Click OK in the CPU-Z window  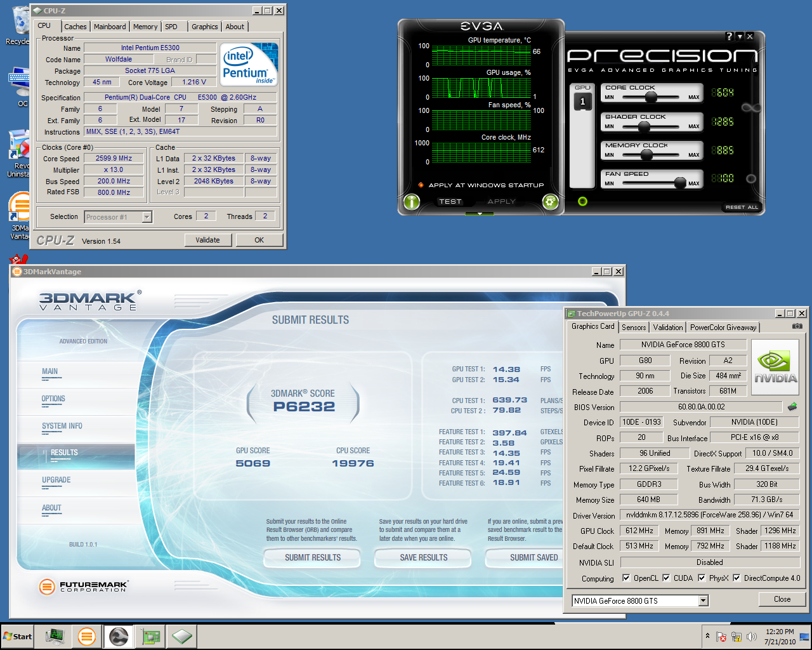(x=259, y=240)
